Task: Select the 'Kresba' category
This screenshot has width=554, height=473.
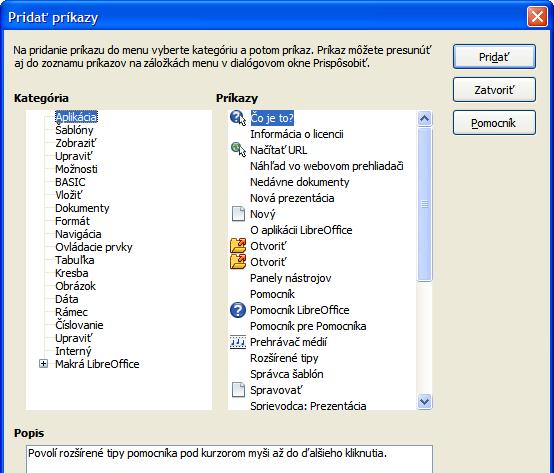Action: click(x=72, y=273)
